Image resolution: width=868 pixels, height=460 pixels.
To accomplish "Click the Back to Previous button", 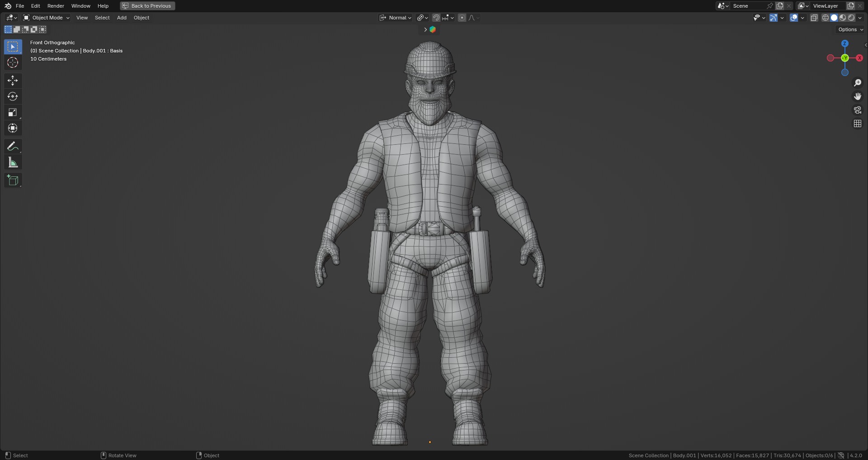I will pos(147,6).
